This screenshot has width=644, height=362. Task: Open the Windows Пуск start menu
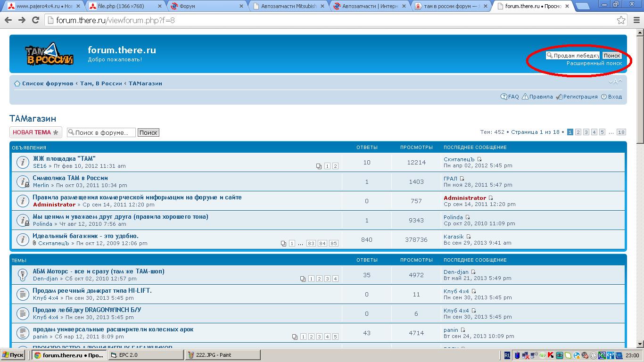click(13, 355)
